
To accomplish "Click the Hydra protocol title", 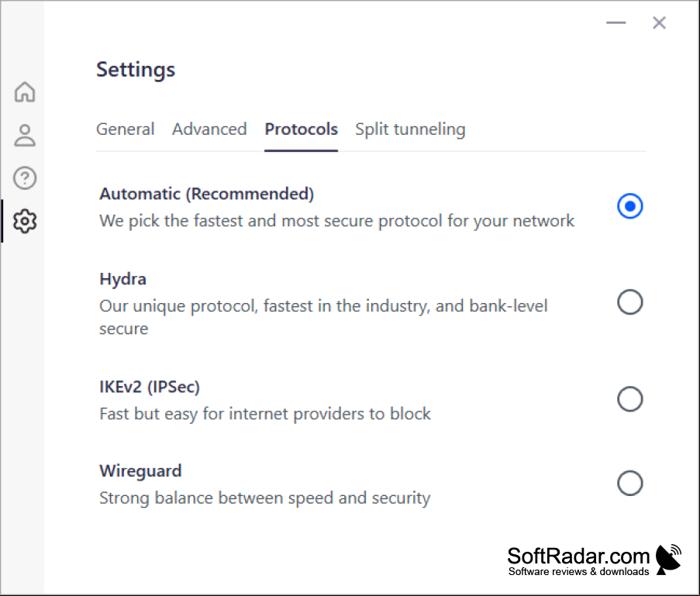I will [122, 279].
